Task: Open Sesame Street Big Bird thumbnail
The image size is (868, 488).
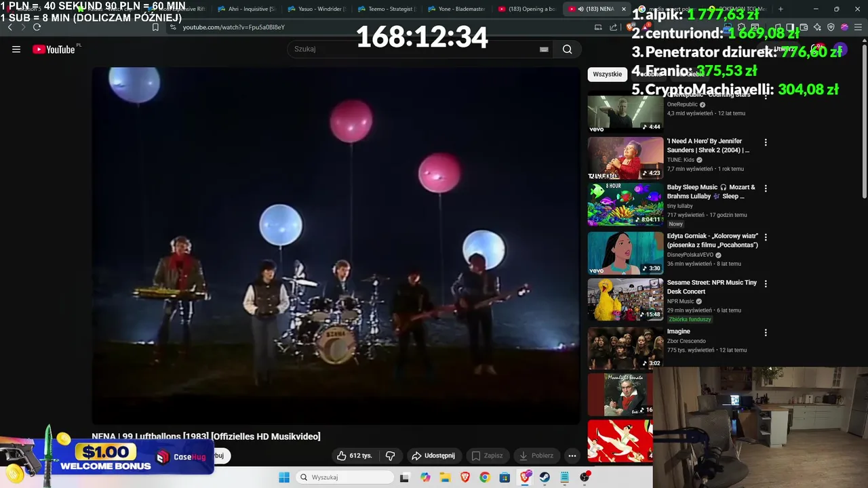Action: [x=625, y=299]
